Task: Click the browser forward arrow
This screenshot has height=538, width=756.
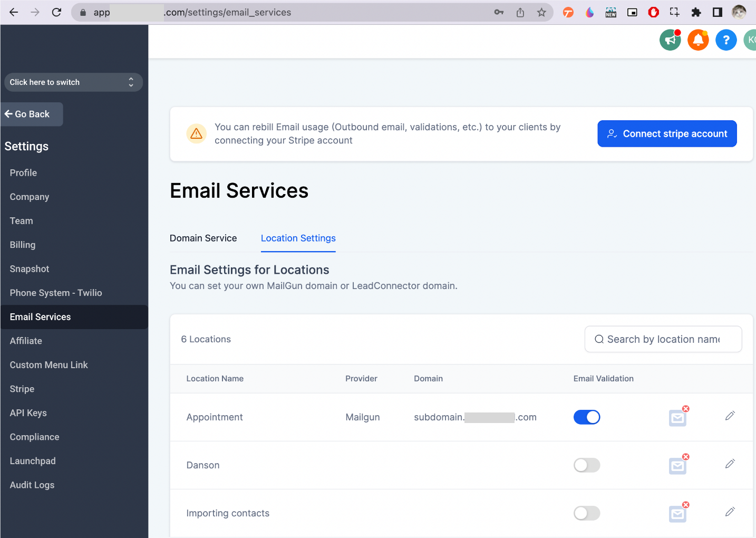Action: tap(35, 12)
